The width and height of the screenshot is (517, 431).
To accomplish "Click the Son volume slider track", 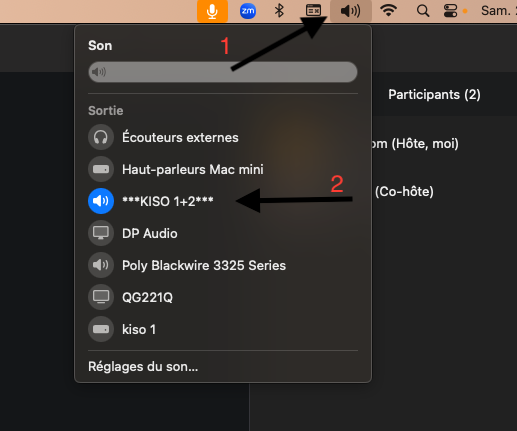I will click(223, 72).
